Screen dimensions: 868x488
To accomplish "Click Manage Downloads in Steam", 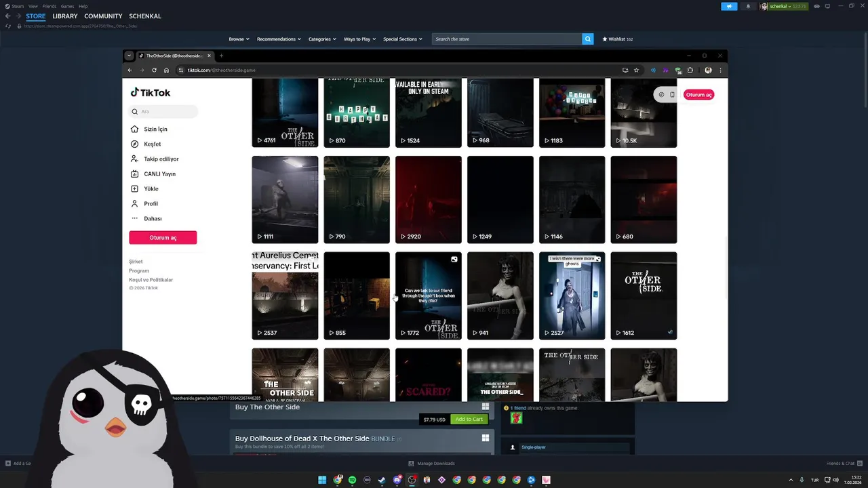I will [431, 464].
